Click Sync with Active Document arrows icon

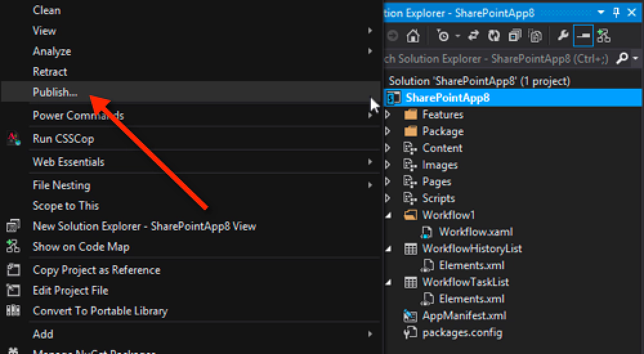pyautogui.click(x=473, y=36)
